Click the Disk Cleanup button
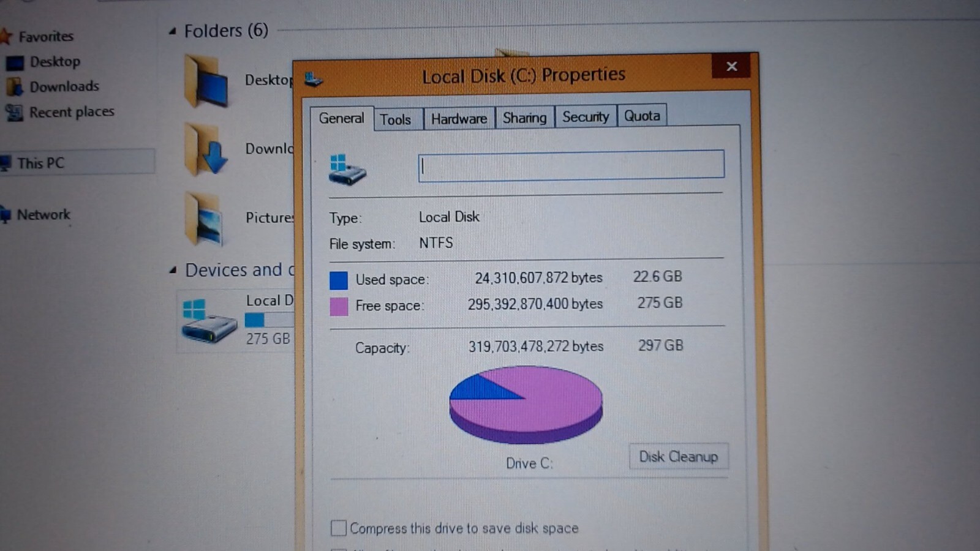Screen dimensions: 980x551 (679, 457)
